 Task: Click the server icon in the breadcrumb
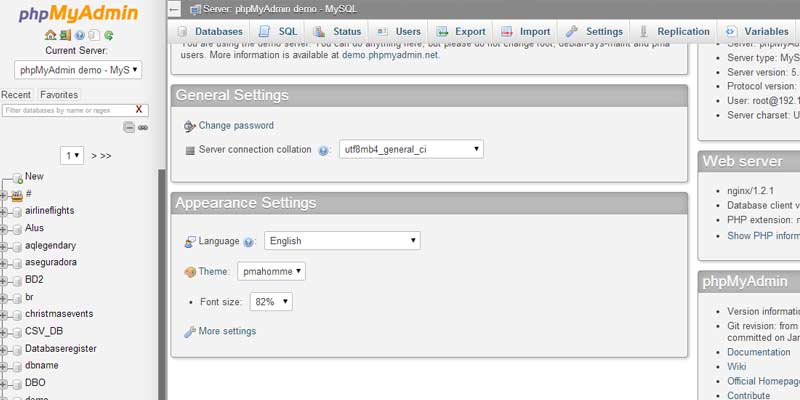click(195, 9)
